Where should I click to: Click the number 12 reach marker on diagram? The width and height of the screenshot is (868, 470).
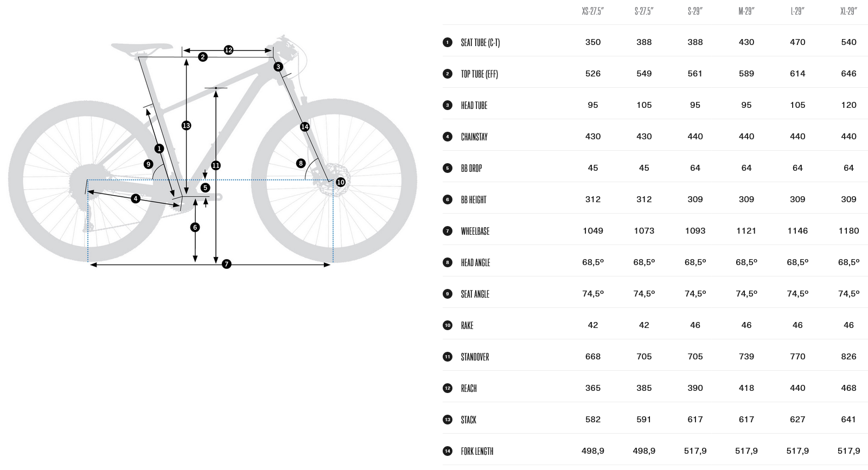click(x=228, y=50)
